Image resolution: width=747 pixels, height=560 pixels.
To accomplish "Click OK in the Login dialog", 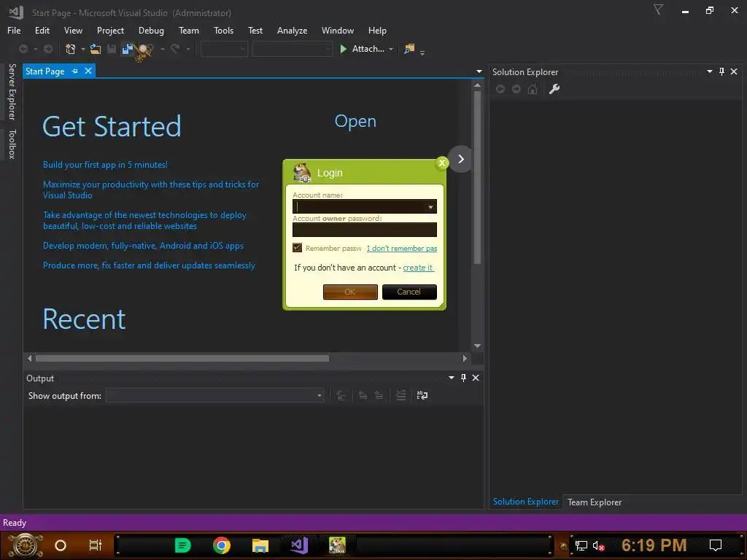I will [350, 292].
